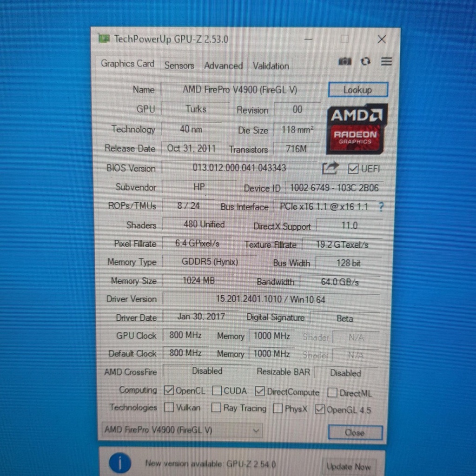Click the Memory Size value 1024 MB

[198, 280]
